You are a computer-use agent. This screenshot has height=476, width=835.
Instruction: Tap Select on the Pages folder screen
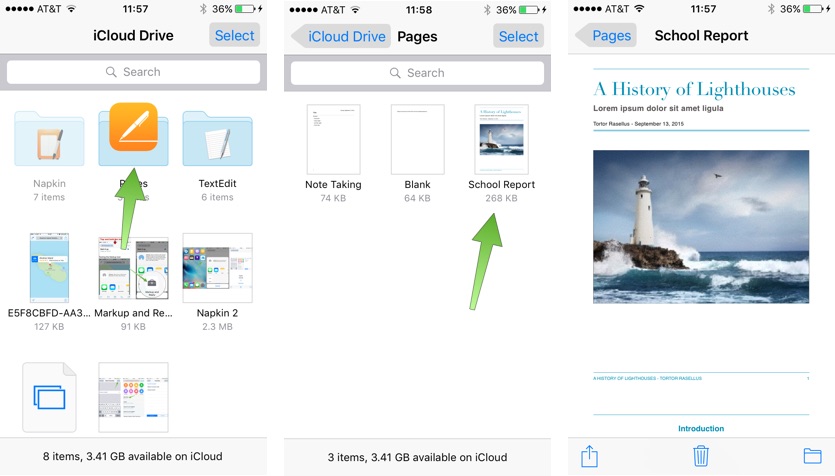[x=518, y=36]
